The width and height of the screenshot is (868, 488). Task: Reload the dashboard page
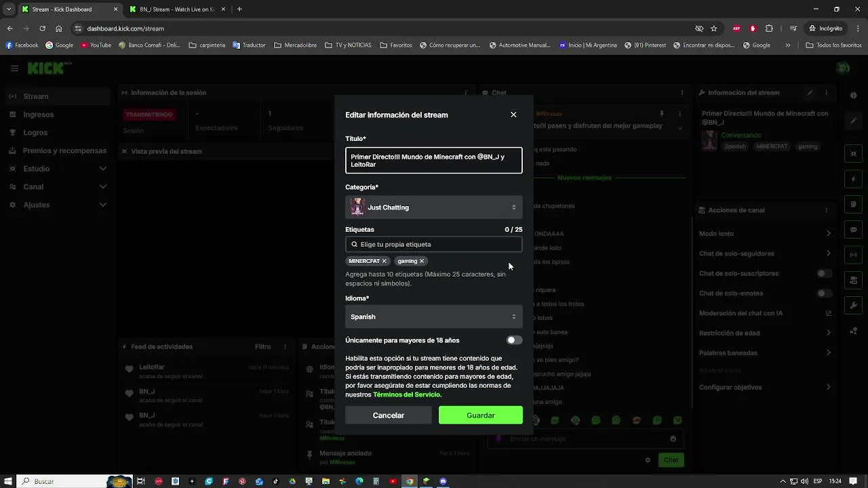pos(42,28)
